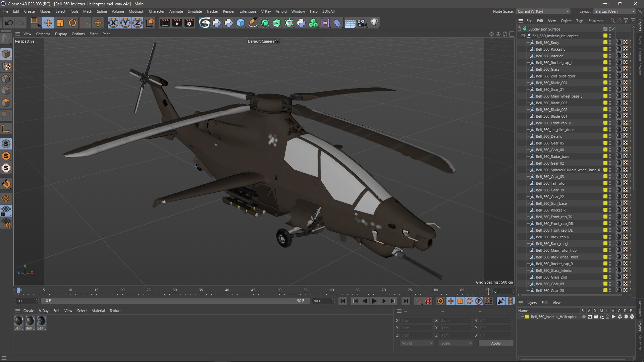The height and width of the screenshot is (362, 644).
Task: Click Render to Picture Viewer icon
Action: [177, 23]
